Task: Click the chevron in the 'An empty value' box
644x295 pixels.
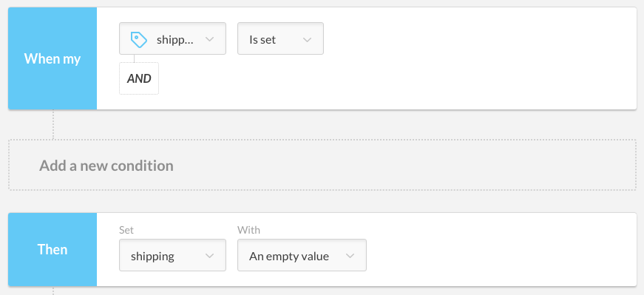Action: 350,256
